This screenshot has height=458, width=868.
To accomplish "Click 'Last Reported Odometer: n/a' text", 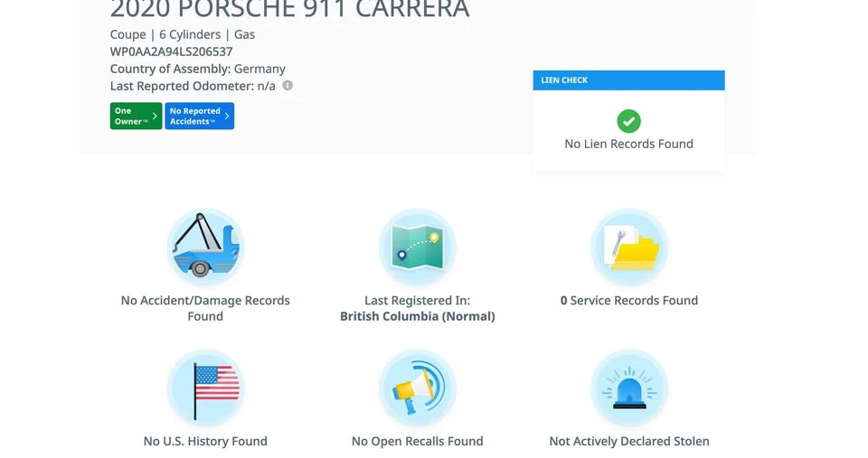I will (x=193, y=86).
